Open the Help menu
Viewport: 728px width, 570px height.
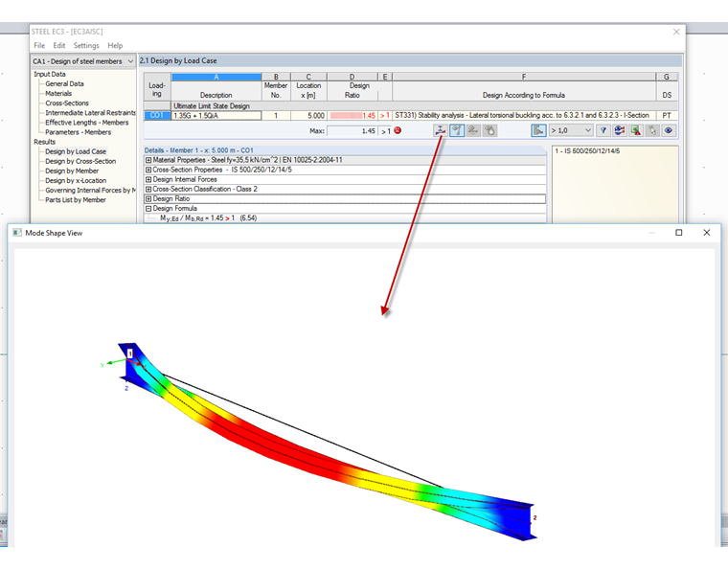tap(115, 45)
